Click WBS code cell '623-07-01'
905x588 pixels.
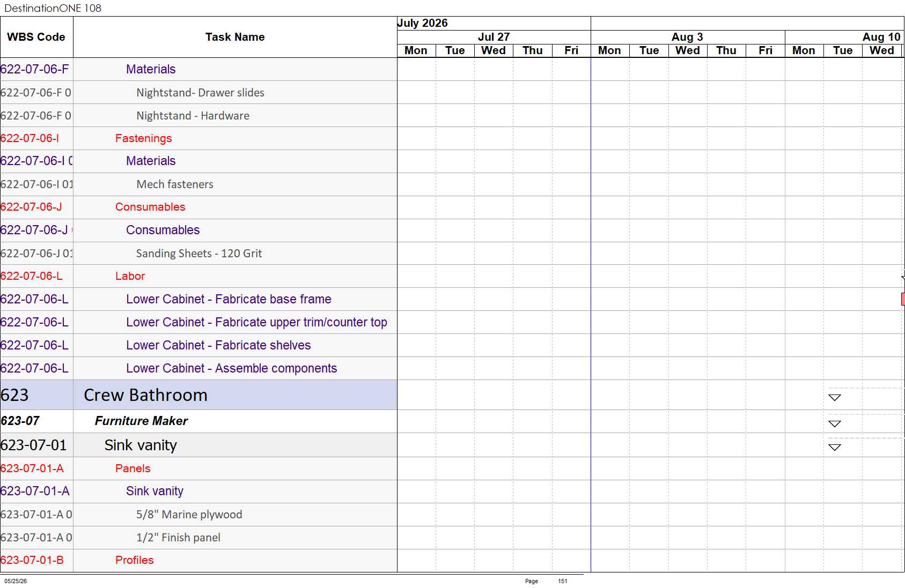point(36,445)
